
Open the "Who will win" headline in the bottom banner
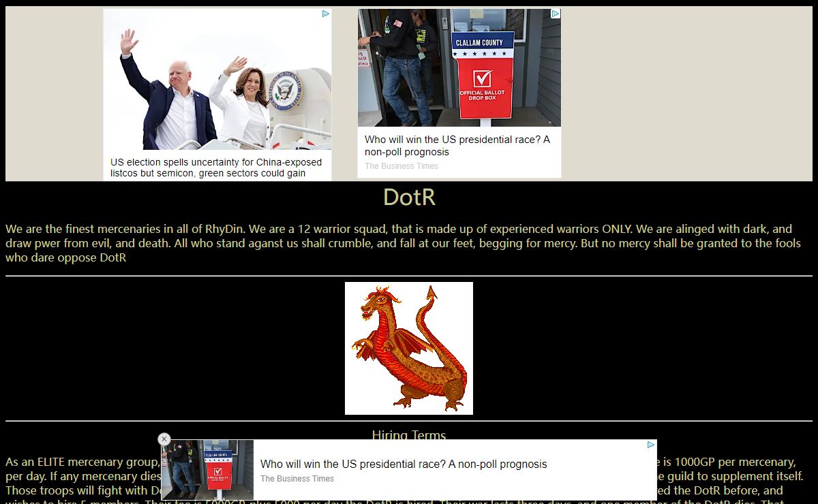(x=404, y=464)
